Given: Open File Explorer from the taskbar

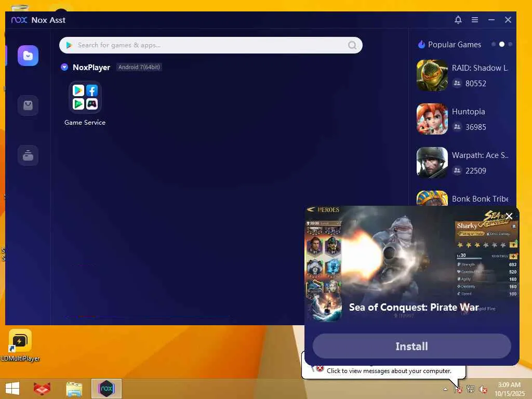Looking at the screenshot, I should point(74,389).
